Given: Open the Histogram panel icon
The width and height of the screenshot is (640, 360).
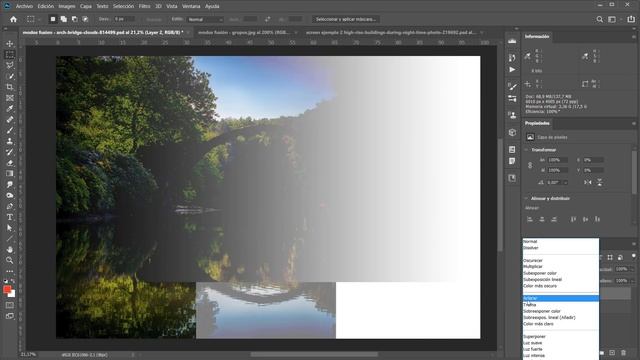Looking at the screenshot, I should (x=512, y=41).
